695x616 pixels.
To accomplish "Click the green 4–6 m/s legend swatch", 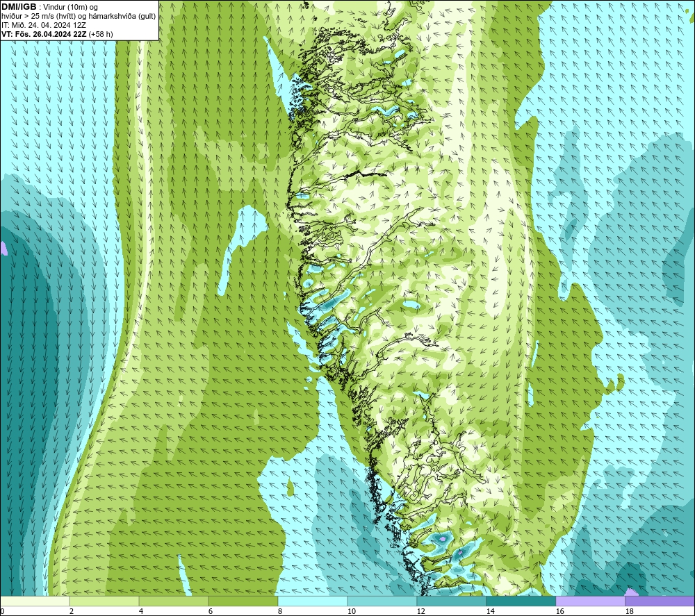I will pos(174,601).
